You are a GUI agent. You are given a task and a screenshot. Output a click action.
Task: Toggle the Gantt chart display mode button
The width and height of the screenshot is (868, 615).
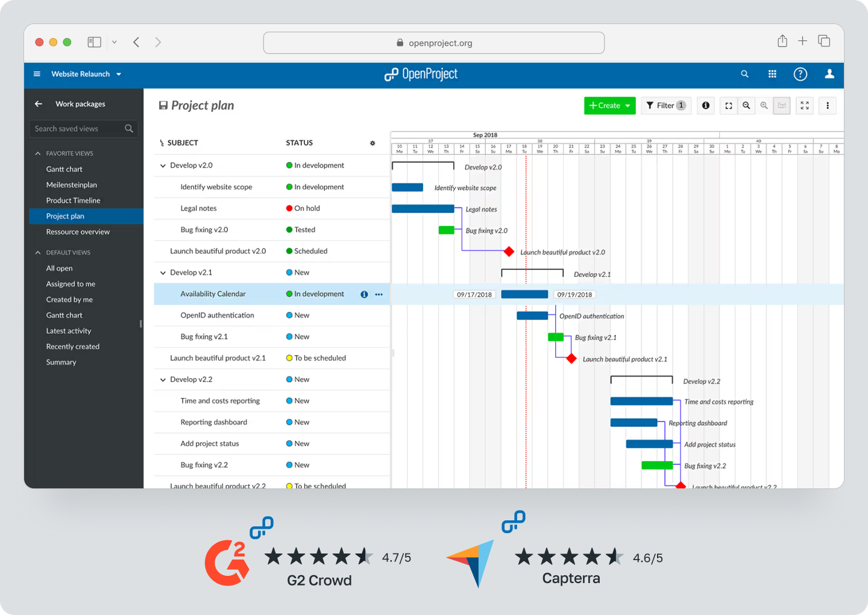pos(782,106)
